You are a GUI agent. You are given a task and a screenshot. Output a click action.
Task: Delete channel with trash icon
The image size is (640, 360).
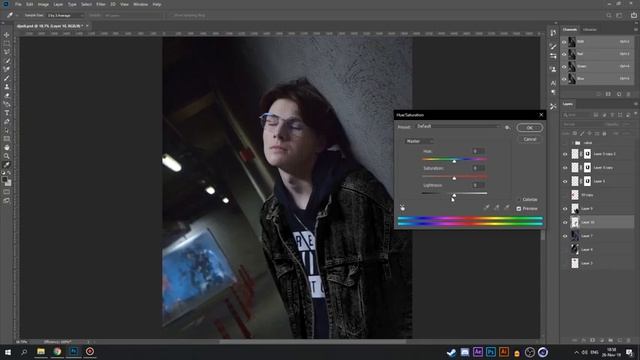[629, 94]
